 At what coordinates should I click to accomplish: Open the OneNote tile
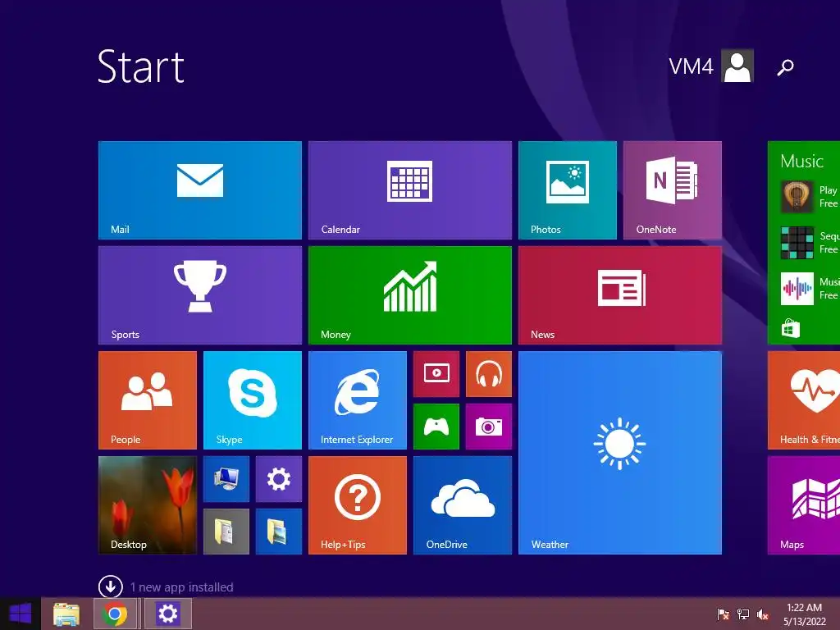673,190
